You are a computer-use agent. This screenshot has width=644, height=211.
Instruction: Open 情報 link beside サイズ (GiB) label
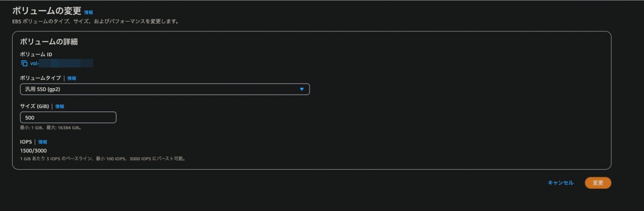point(60,107)
